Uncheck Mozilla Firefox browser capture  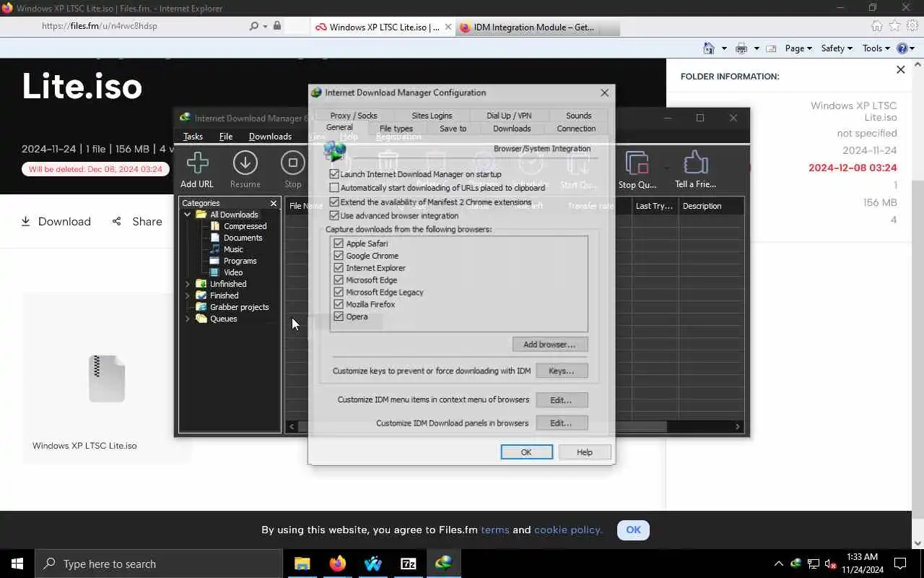click(x=339, y=304)
